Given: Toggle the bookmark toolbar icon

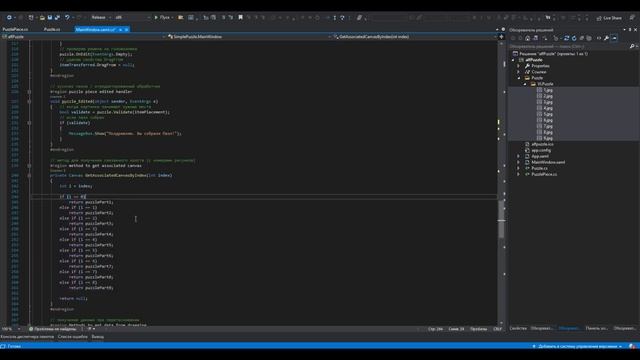Looking at the screenshot, I should [240, 18].
